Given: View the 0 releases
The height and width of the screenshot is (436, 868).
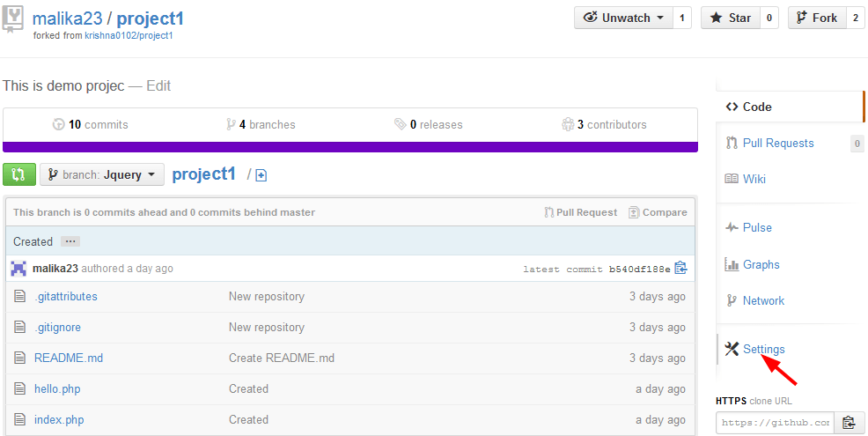Looking at the screenshot, I should click(429, 125).
